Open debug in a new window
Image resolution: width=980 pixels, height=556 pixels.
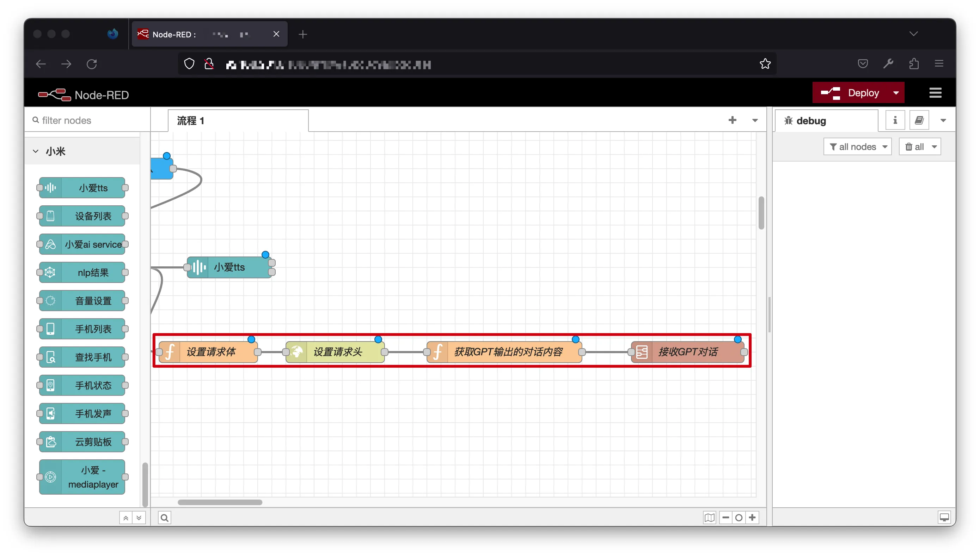tap(944, 518)
